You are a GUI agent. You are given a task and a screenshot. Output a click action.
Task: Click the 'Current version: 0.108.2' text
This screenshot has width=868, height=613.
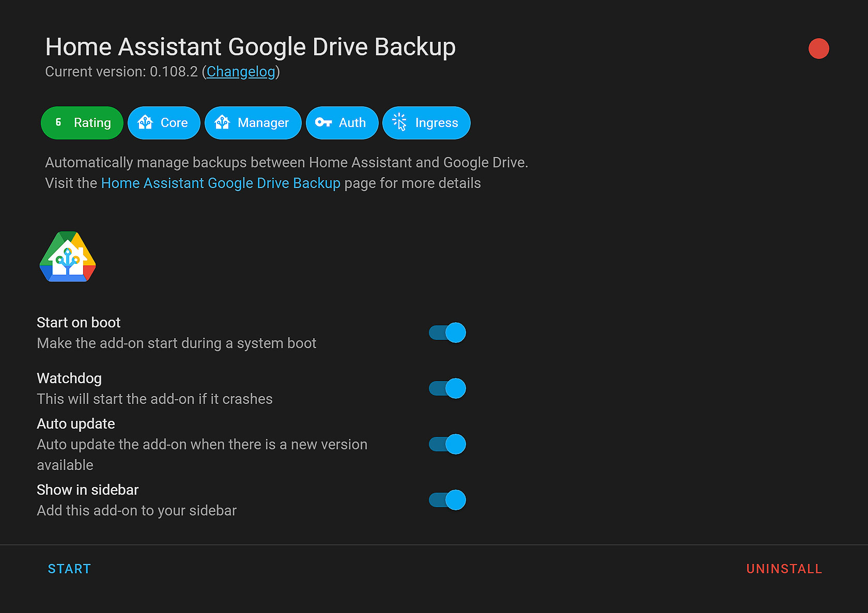[x=121, y=72]
